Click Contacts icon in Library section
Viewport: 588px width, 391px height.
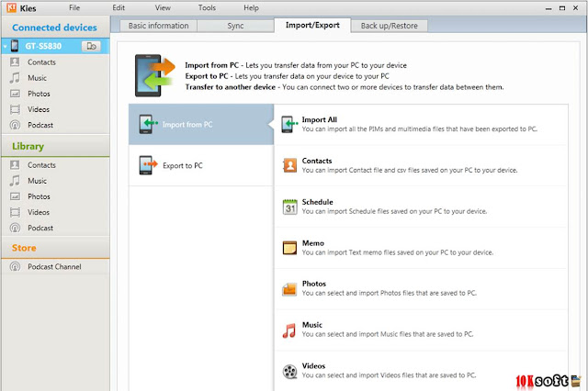point(15,165)
